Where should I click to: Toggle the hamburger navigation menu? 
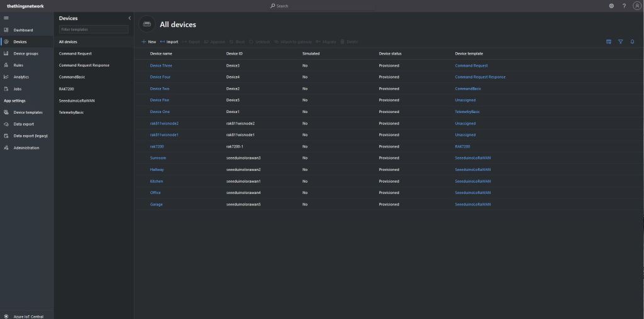[x=6, y=18]
